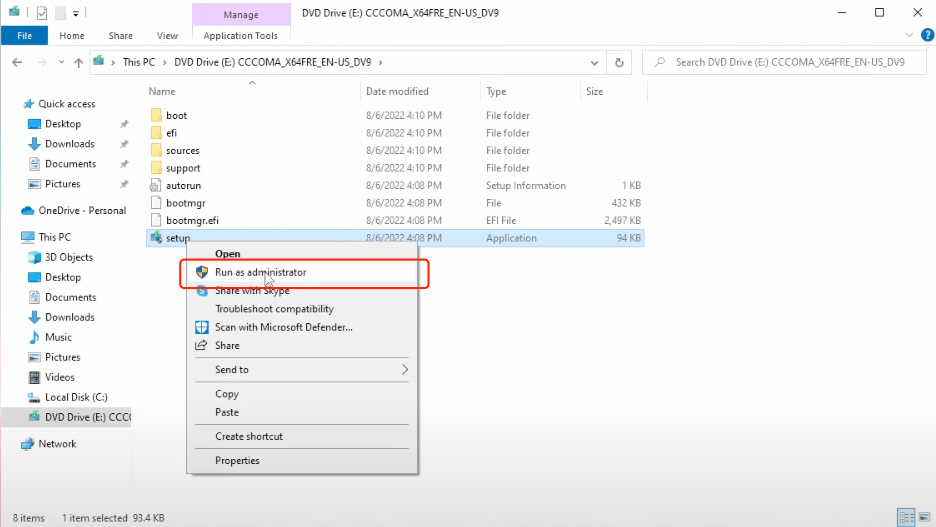Choose Open in the context menu
The height and width of the screenshot is (527, 936).
pos(227,254)
